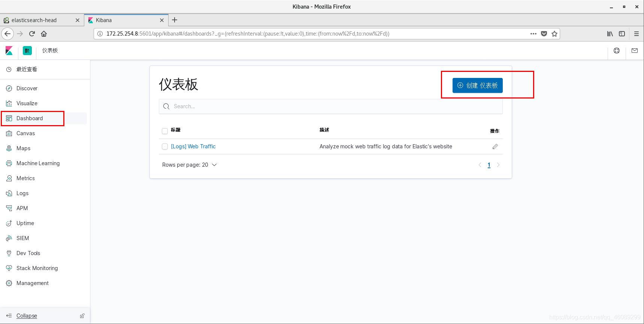Viewport: 644px width, 324px height.
Task: Open Visualize from the sidebar
Action: [27, 103]
